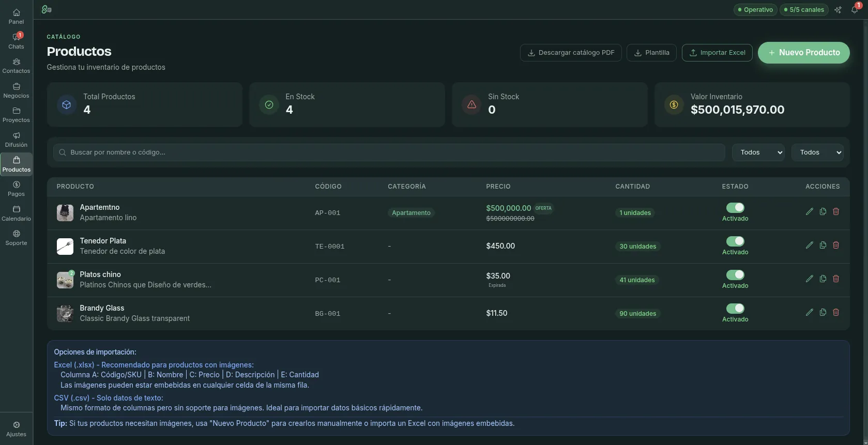Viewport: 868px width, 445px height.
Task: Duplicate the Platos chino product
Action: click(823, 279)
